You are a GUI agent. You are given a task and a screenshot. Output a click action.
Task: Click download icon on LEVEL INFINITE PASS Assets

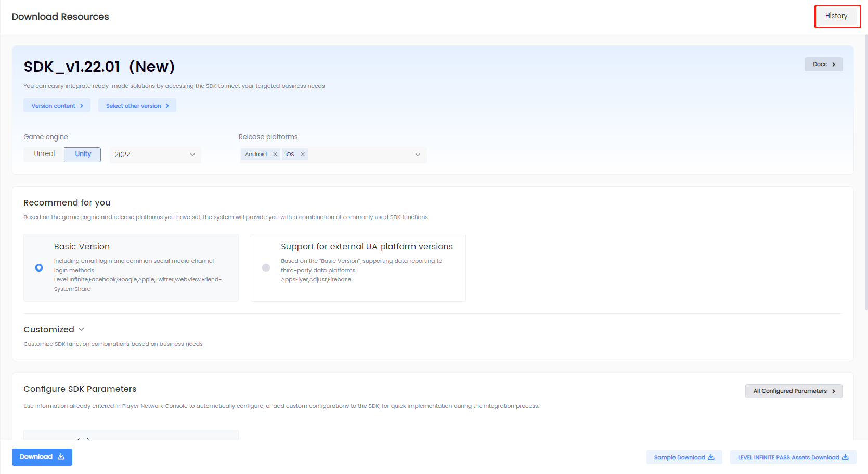845,457
